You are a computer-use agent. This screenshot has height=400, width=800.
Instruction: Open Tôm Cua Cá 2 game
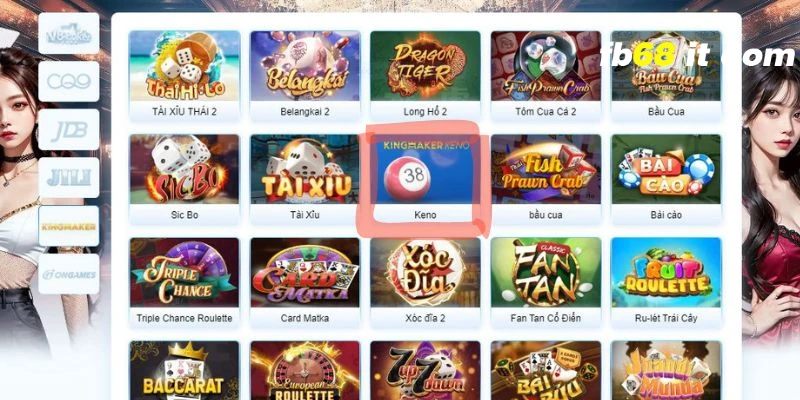pyautogui.click(x=545, y=76)
